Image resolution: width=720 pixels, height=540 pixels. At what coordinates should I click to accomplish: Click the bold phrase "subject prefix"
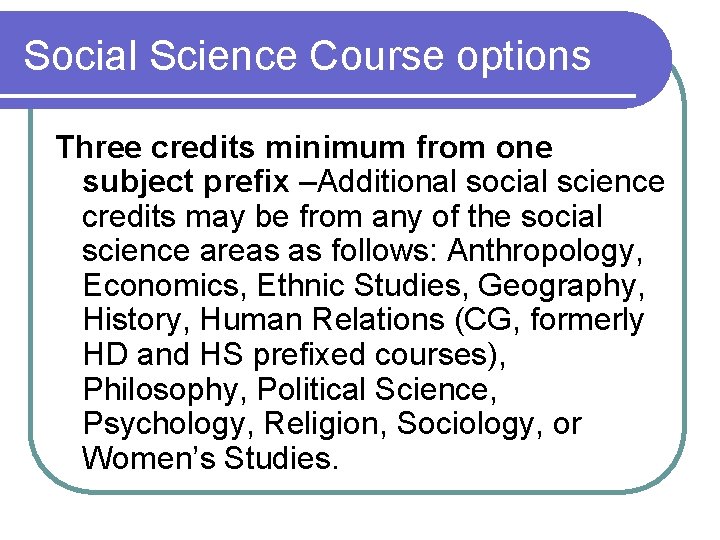coord(186,183)
